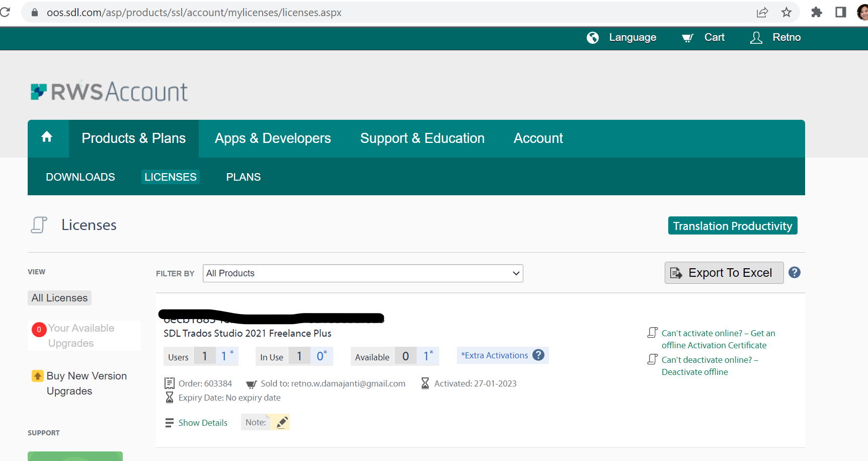
Task: Click the help icon next to Extra Activations
Action: (x=538, y=355)
